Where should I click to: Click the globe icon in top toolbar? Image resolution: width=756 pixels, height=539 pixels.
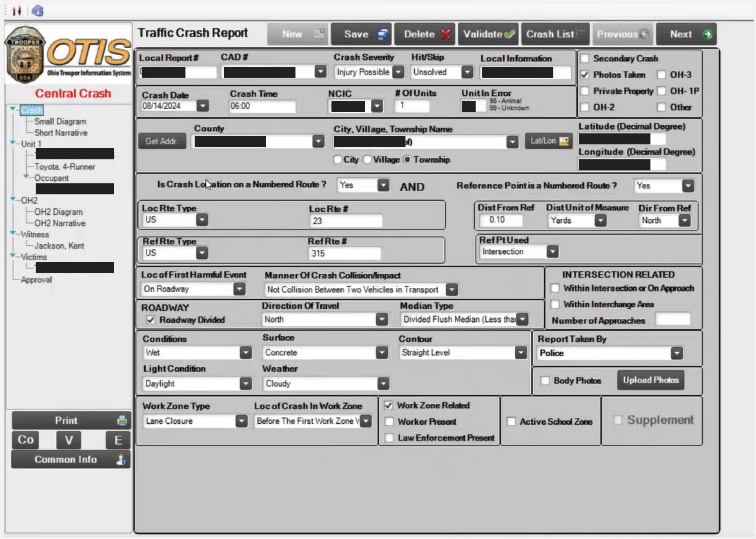click(x=38, y=11)
